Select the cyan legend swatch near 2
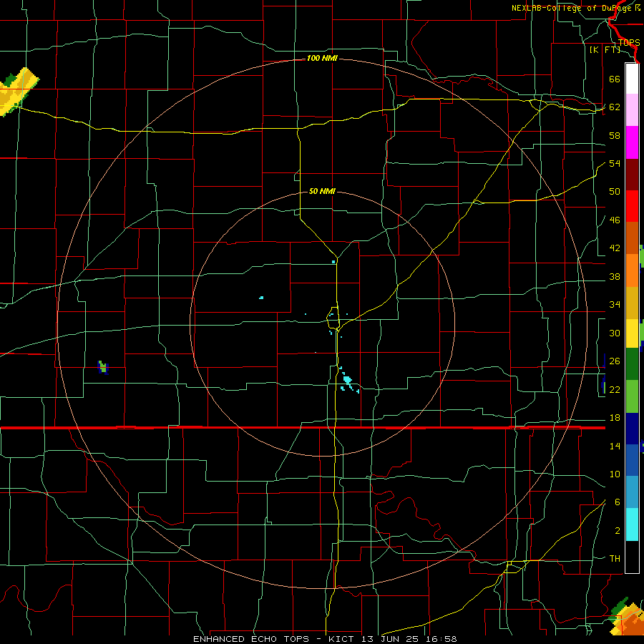644x644 pixels. 632,525
